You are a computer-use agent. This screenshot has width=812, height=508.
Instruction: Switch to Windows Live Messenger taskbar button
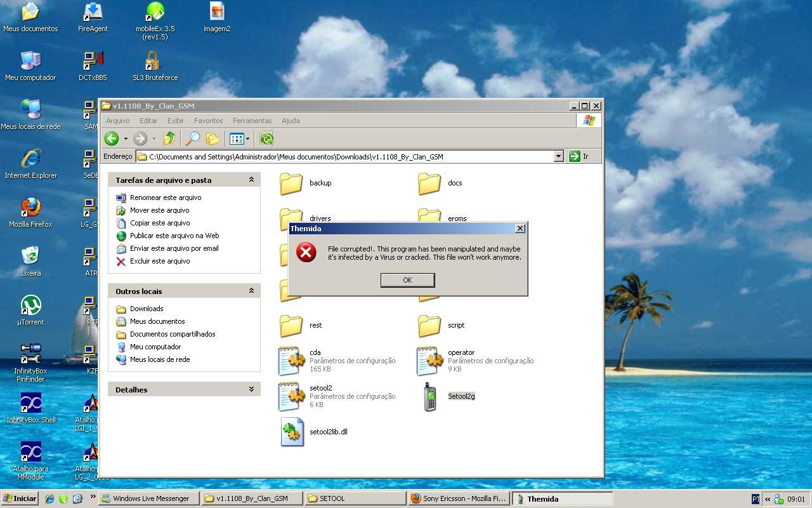tap(149, 498)
